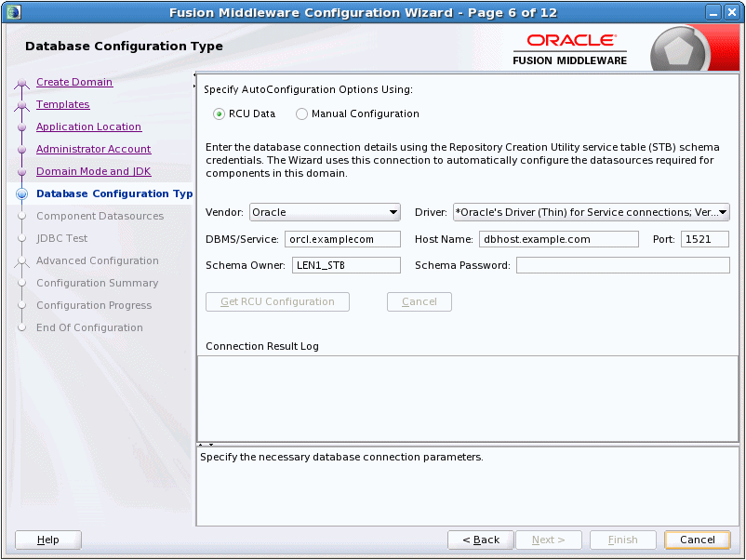Cancel the wizard using bottom Cancel button
This screenshot has height=560, width=746.
tap(697, 540)
